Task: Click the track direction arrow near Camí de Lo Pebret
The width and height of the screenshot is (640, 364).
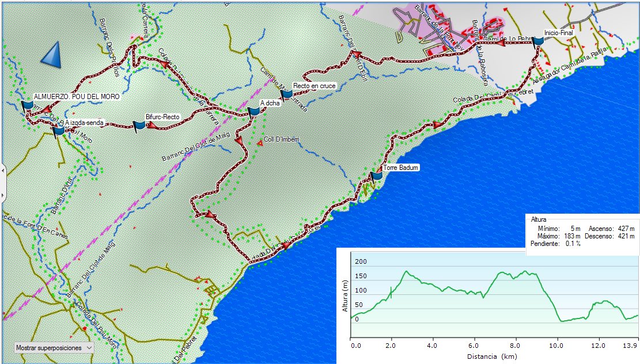Action: click(x=500, y=43)
